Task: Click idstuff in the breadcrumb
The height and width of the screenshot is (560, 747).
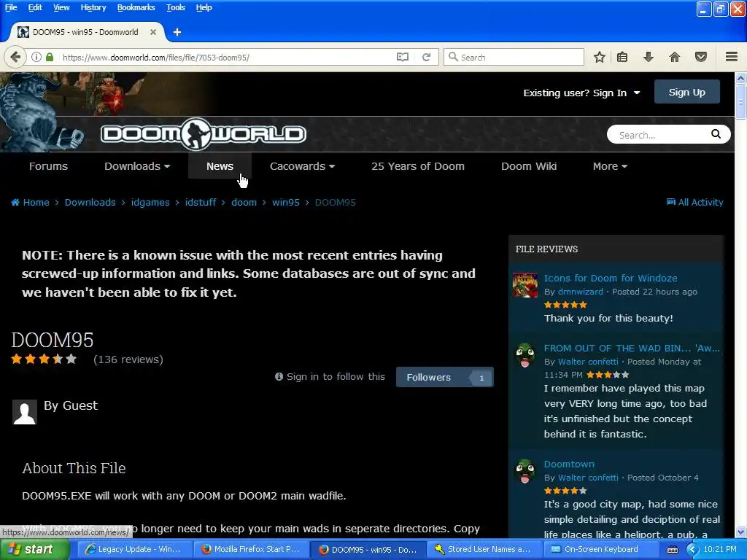Action: click(x=201, y=203)
